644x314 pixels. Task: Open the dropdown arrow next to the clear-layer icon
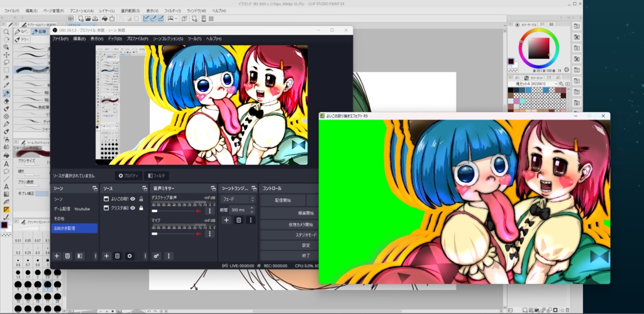(176, 18)
